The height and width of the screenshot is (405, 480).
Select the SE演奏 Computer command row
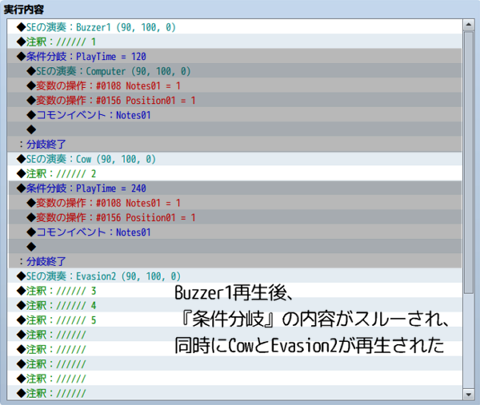point(235,71)
